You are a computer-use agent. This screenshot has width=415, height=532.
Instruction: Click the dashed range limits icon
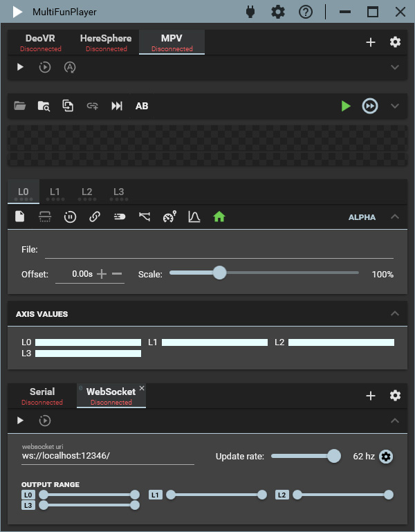click(45, 217)
